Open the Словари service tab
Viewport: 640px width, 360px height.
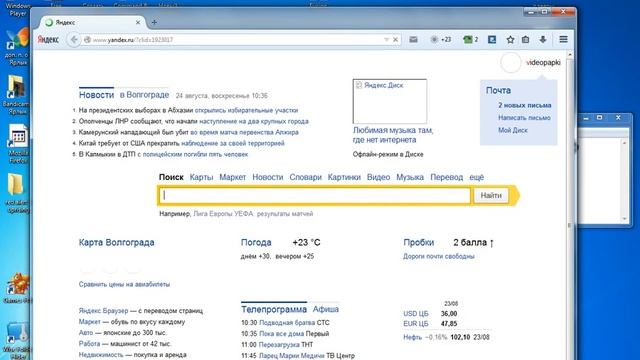pos(306,177)
